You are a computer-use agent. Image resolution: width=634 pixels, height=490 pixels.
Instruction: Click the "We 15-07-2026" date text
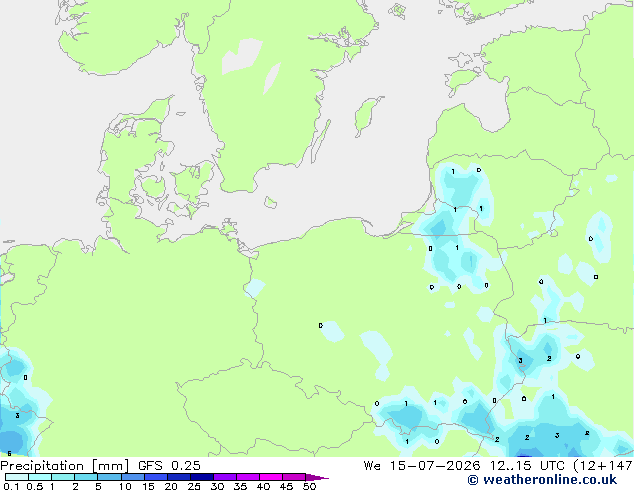pyautogui.click(x=422, y=466)
